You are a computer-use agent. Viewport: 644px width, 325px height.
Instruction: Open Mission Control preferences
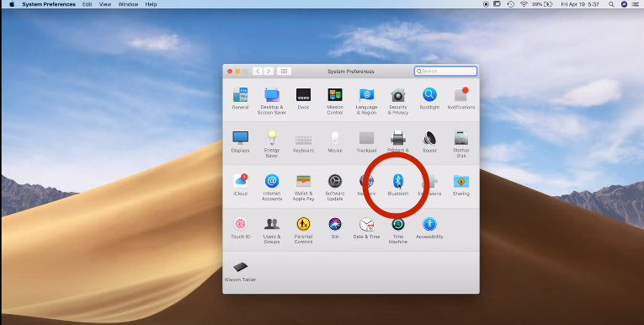[335, 101]
